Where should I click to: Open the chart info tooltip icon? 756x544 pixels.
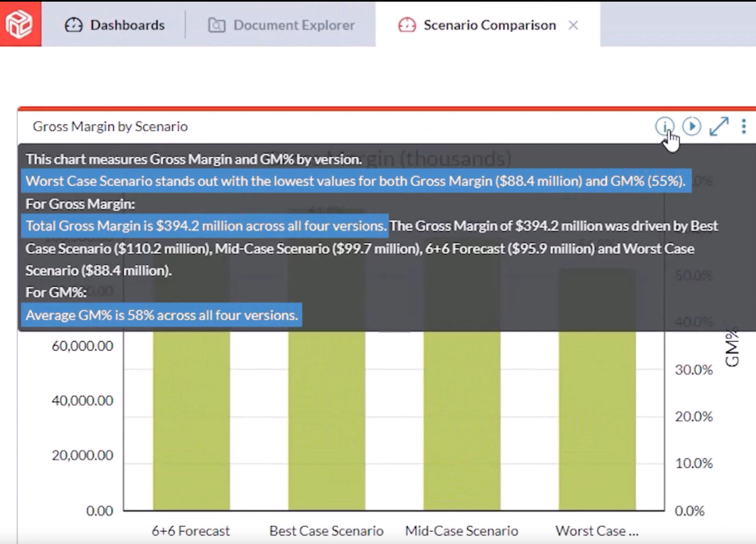coord(665,127)
